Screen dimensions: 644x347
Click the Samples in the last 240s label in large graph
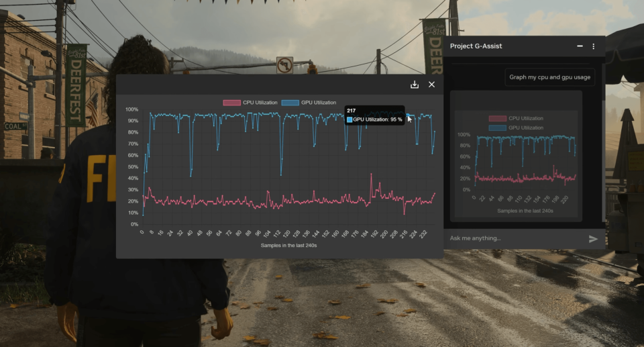[288, 246]
